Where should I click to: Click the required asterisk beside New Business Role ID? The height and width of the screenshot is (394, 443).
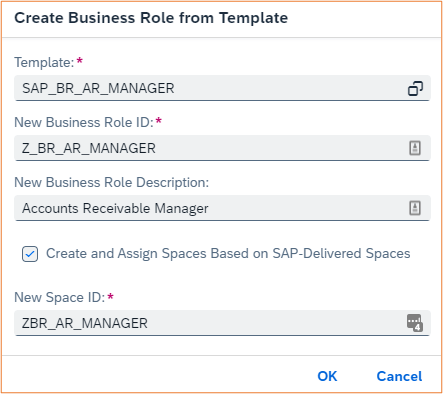tap(159, 121)
